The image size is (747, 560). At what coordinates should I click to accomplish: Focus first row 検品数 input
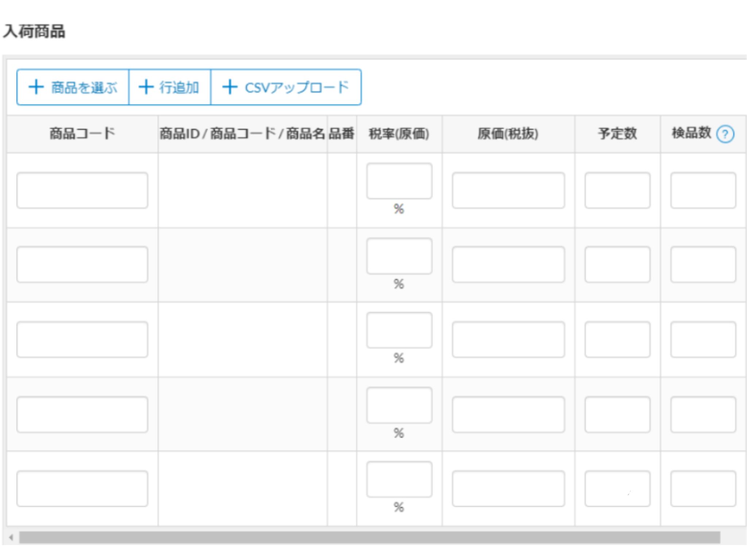703,190
